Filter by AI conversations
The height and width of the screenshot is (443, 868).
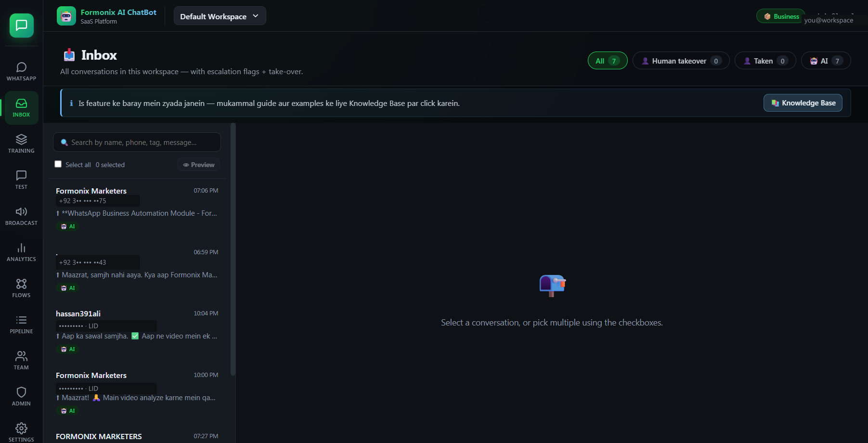(826, 61)
